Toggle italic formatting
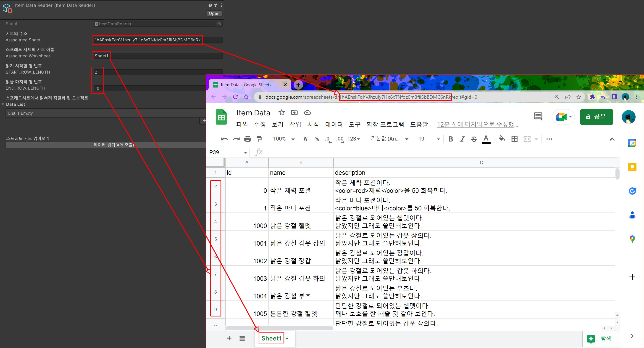Image resolution: width=644 pixels, height=348 pixels. point(462,139)
